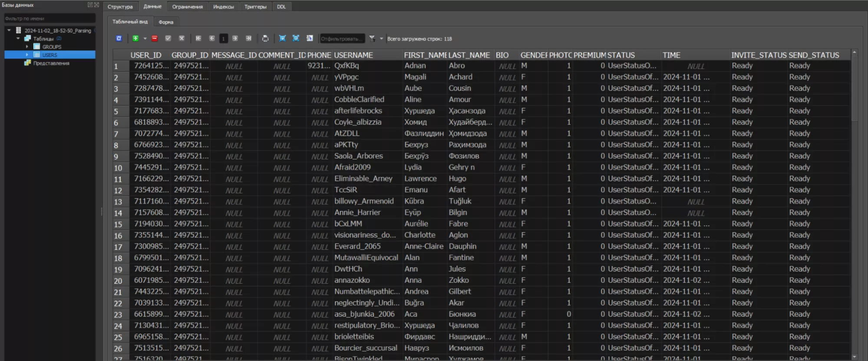
Task: Open the insert-row options dropdown arrow
Action: click(x=145, y=39)
